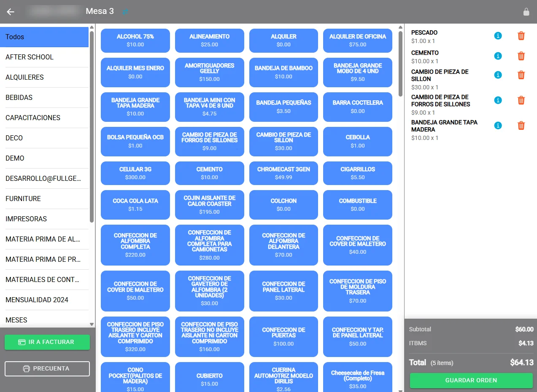Screen dimensions: 537x392
Task: Print the PRECUENTA
Action: coord(47,369)
